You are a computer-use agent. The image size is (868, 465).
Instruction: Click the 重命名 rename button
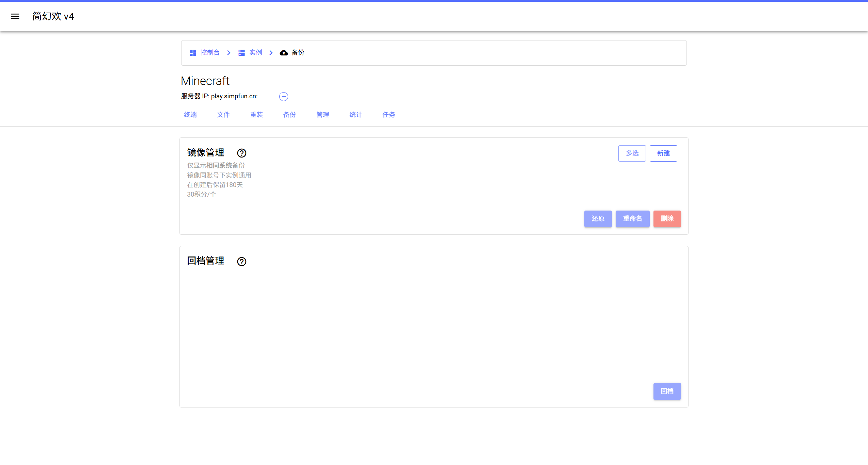pos(632,219)
